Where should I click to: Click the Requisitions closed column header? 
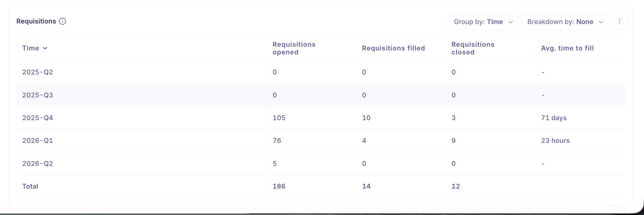point(473,48)
